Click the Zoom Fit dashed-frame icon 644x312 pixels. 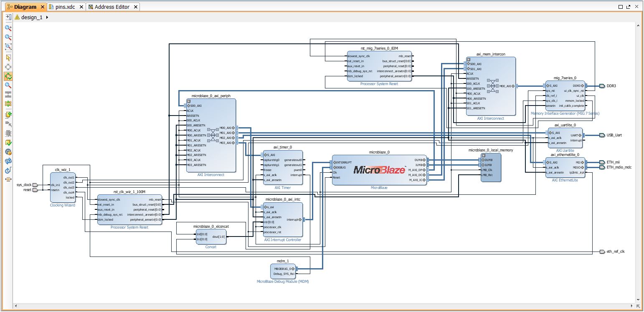point(8,47)
